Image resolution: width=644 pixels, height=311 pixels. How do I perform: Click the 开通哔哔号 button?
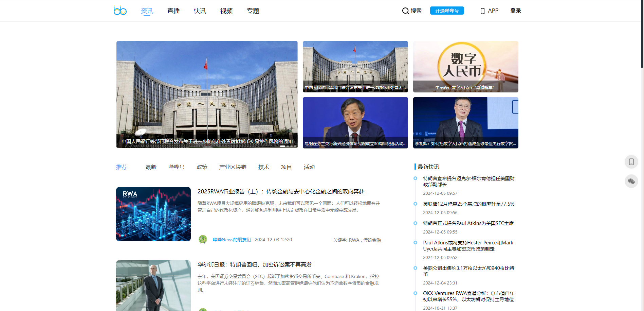pyautogui.click(x=447, y=10)
